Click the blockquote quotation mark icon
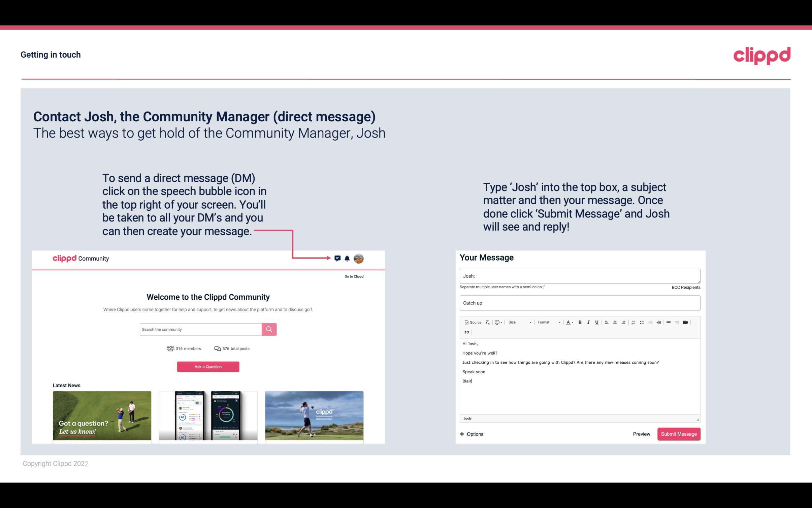Viewport: 812px width, 508px height. coord(466,332)
